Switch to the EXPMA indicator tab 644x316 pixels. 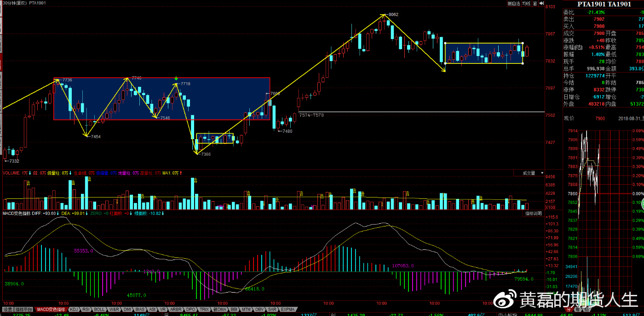click(287, 309)
